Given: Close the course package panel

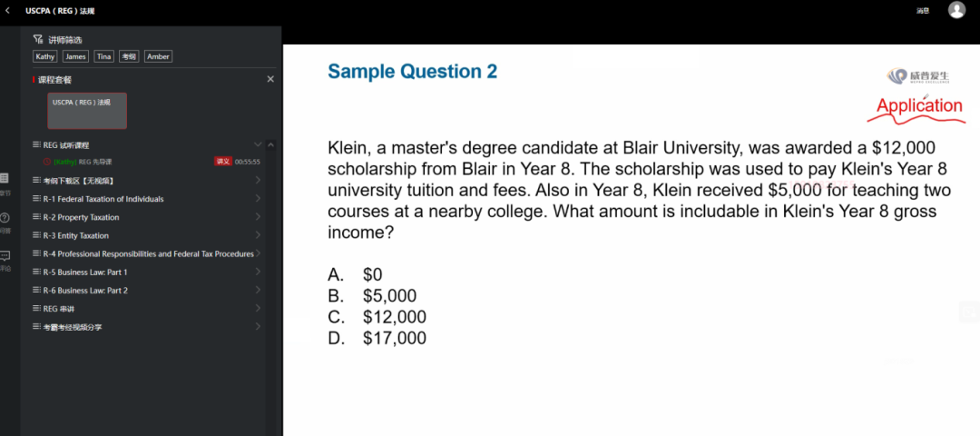Looking at the screenshot, I should click(270, 79).
